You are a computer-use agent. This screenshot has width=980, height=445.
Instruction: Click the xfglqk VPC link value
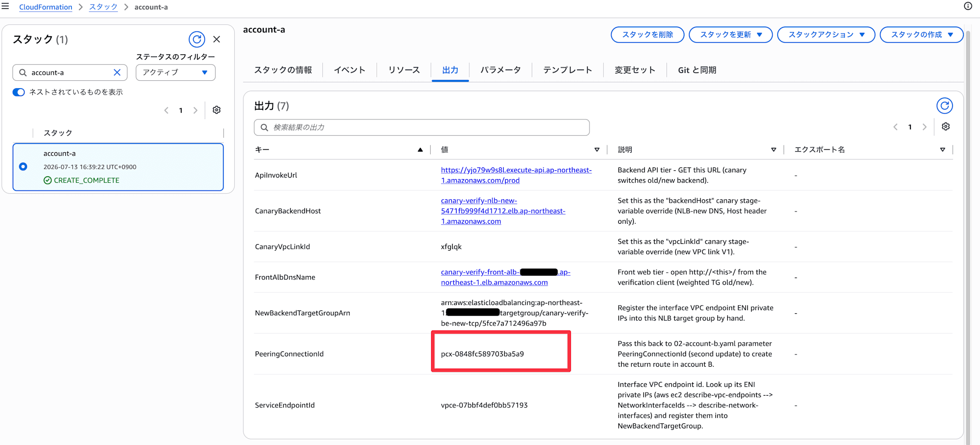(451, 247)
